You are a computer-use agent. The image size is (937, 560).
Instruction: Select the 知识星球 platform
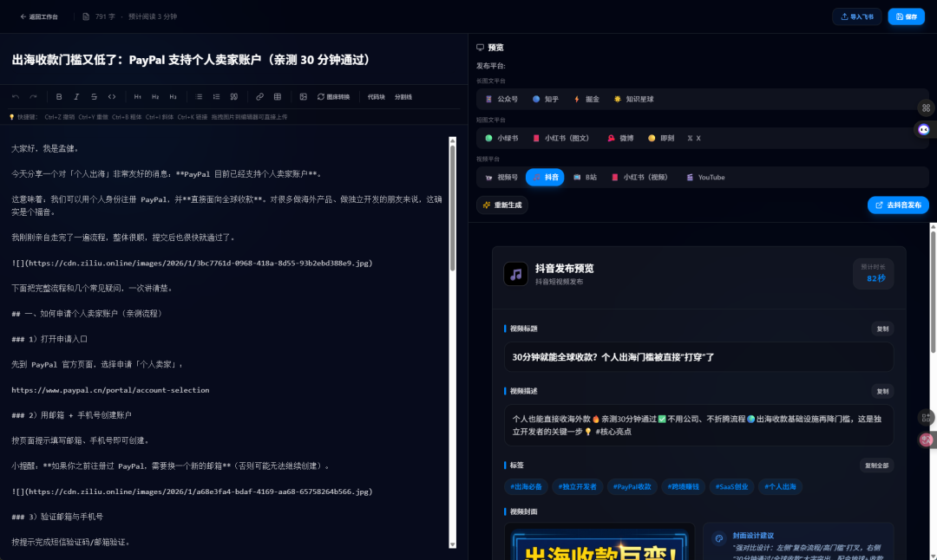tap(633, 99)
